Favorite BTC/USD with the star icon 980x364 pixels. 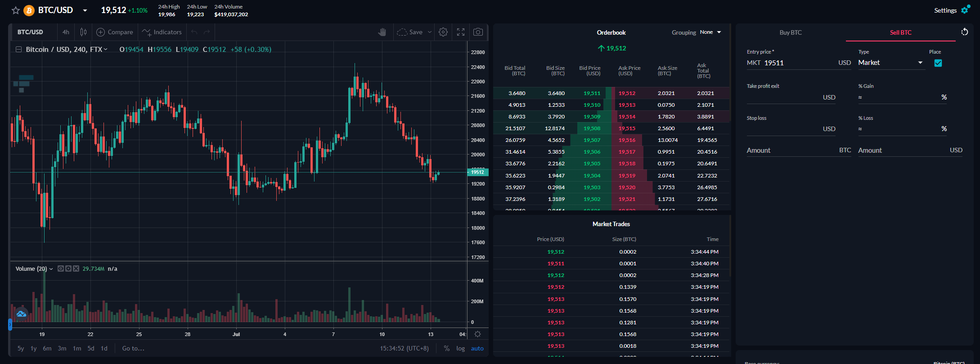coord(16,10)
